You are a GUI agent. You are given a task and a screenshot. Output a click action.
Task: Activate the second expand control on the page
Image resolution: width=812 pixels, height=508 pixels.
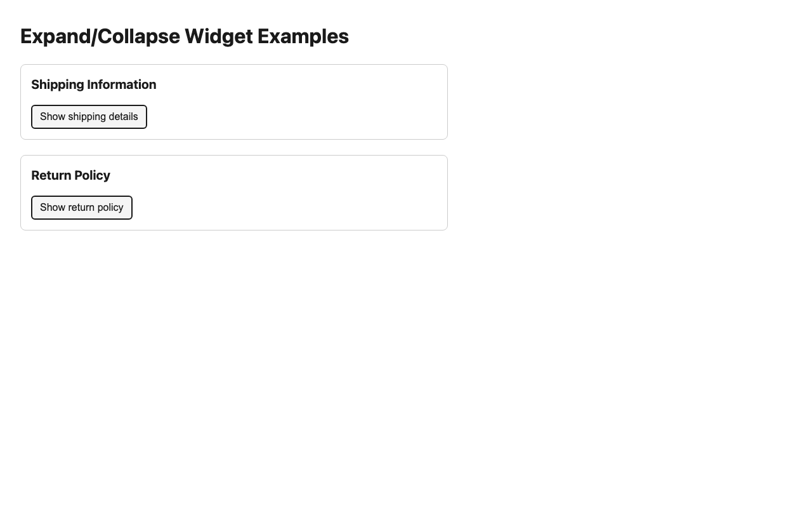(81, 207)
